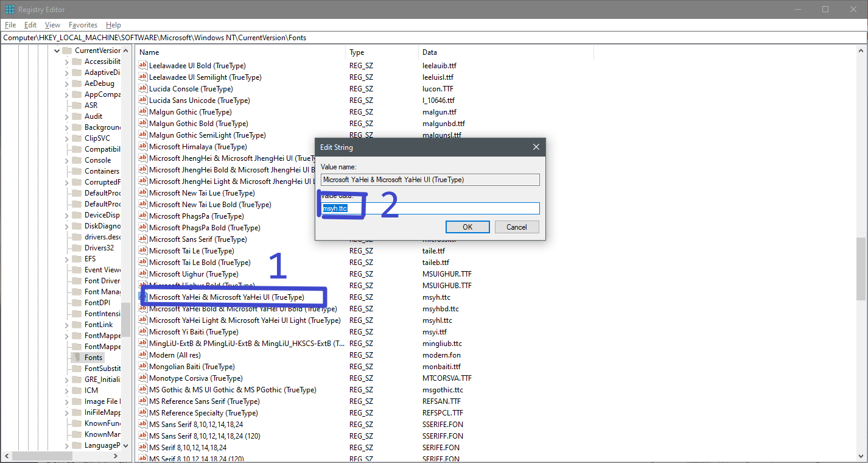Confirm Edit String dialog with OK
Screen dimensions: 868x463
[467, 227]
